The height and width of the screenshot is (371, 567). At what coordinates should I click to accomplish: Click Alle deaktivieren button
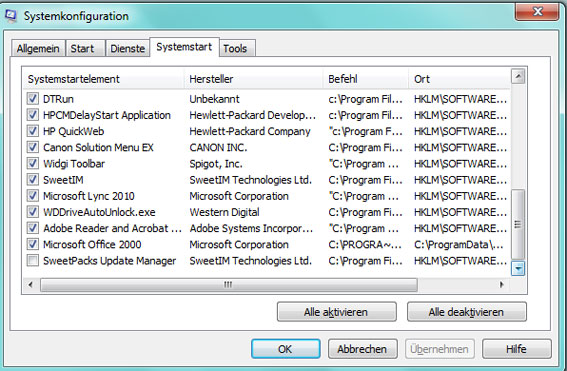pyautogui.click(x=466, y=312)
